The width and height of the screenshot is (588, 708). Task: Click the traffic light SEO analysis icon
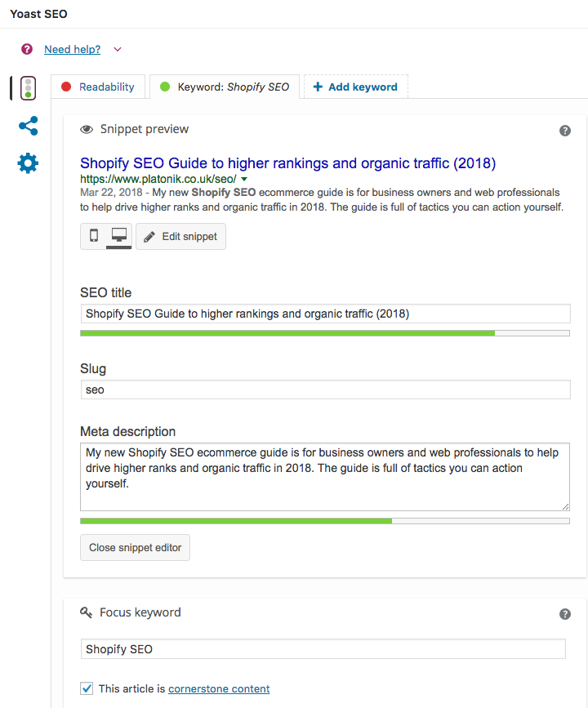(x=28, y=88)
